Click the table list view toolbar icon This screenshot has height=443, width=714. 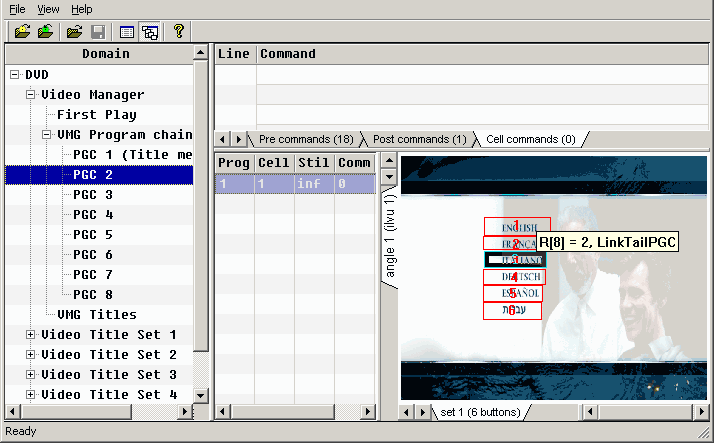click(126, 32)
